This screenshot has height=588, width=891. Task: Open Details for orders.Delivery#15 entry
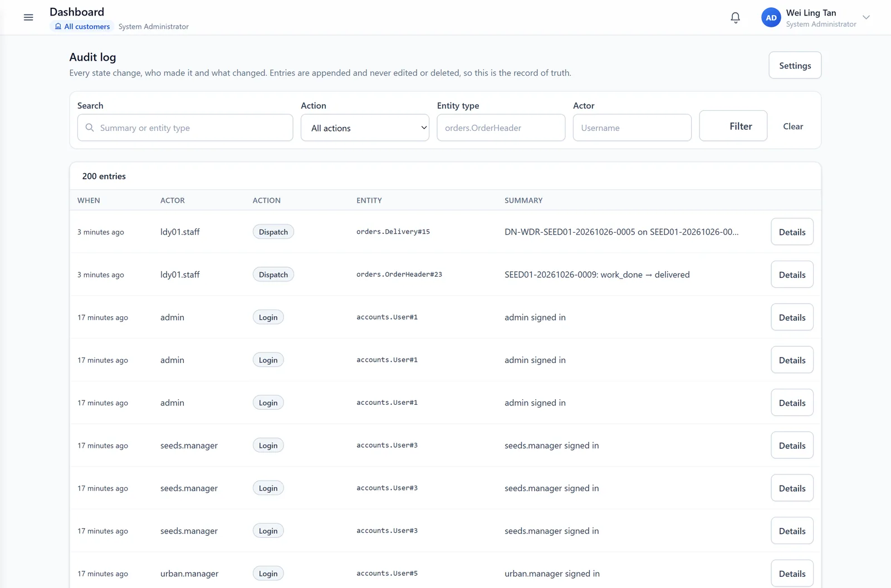pos(792,232)
